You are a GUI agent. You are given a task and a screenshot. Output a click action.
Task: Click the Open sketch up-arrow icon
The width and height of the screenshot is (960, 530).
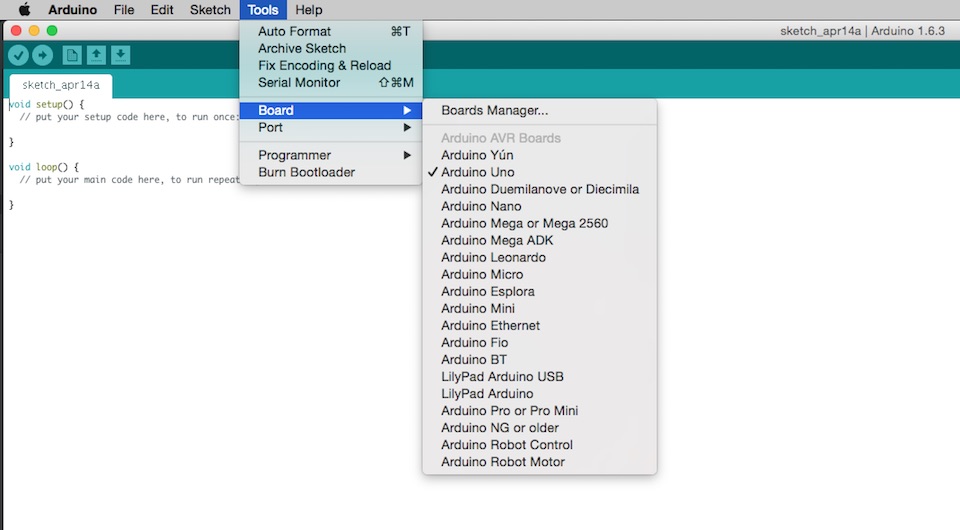point(96,56)
